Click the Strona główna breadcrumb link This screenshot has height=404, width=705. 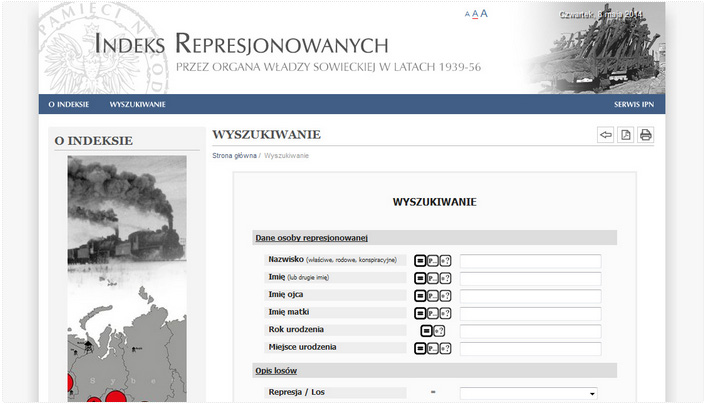[234, 156]
